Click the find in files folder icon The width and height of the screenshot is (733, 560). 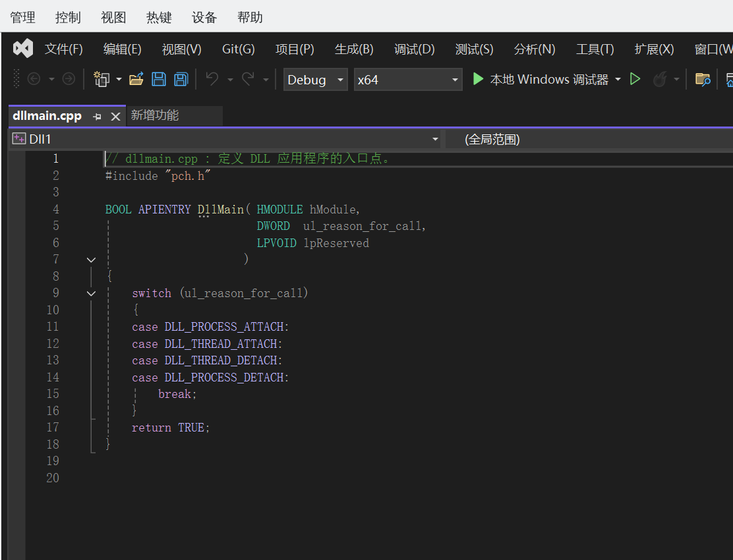703,80
